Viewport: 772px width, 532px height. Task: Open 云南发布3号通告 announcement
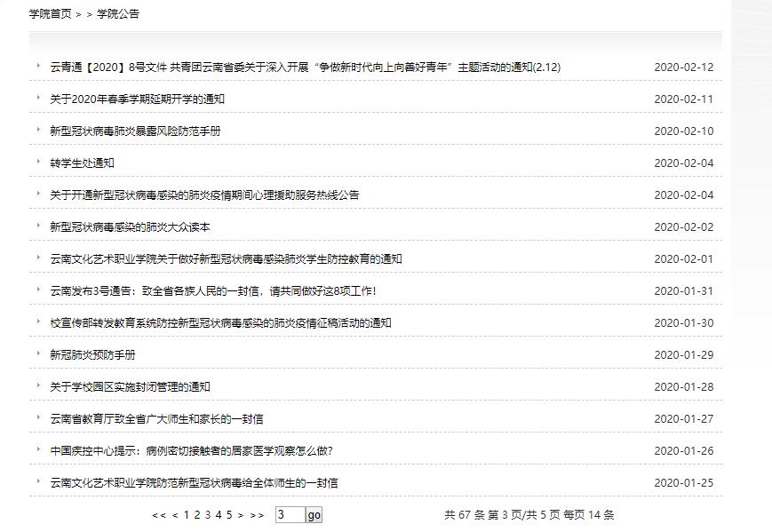(213, 290)
